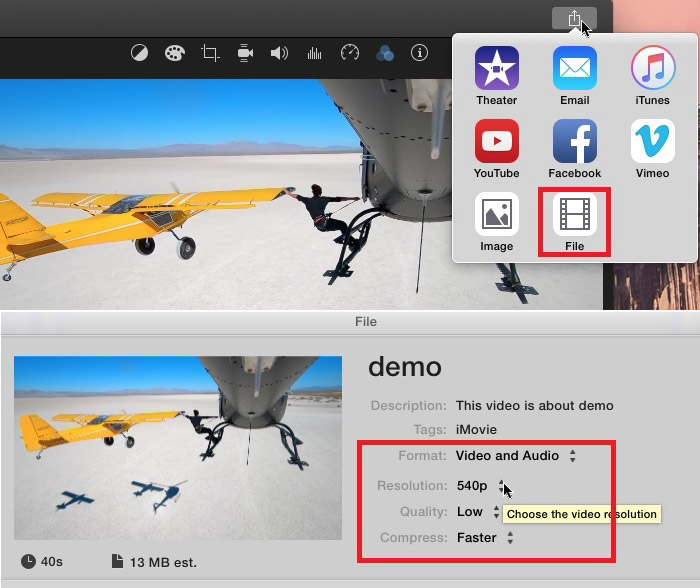This screenshot has width=700, height=588.
Task: Click the '13 MB est.' file size label
Action: pos(163,563)
